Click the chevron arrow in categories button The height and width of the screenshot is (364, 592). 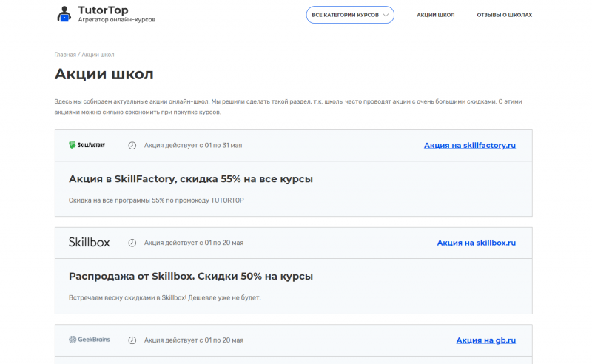pyautogui.click(x=386, y=15)
